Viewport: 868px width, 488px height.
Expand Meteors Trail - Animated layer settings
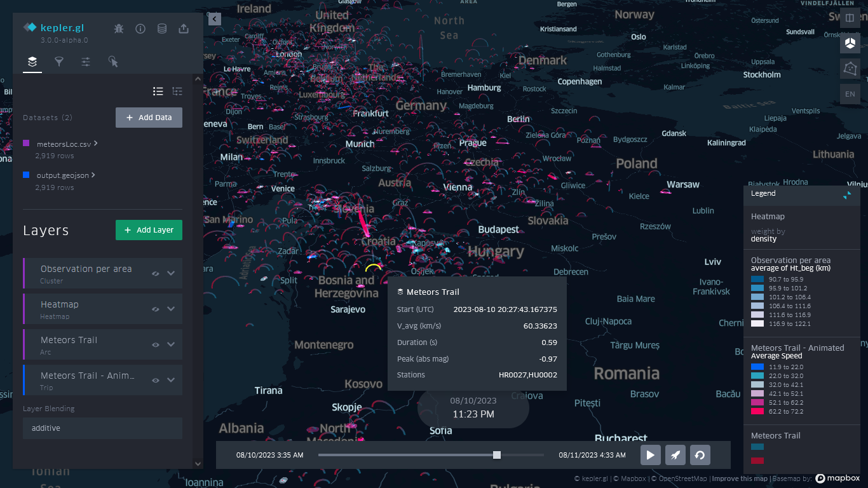pyautogui.click(x=171, y=380)
